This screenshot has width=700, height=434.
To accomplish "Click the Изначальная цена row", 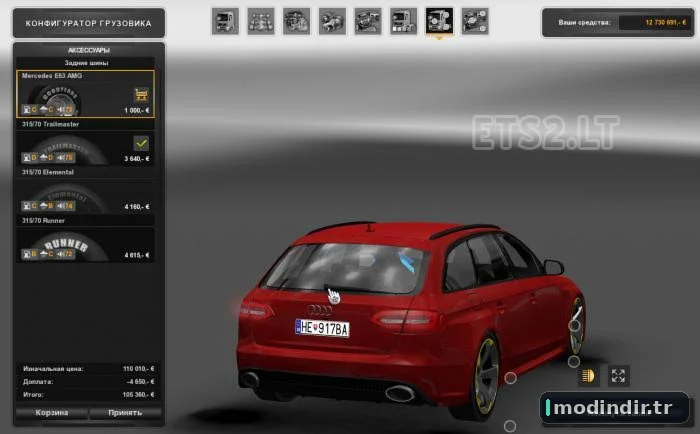I will click(x=88, y=369).
